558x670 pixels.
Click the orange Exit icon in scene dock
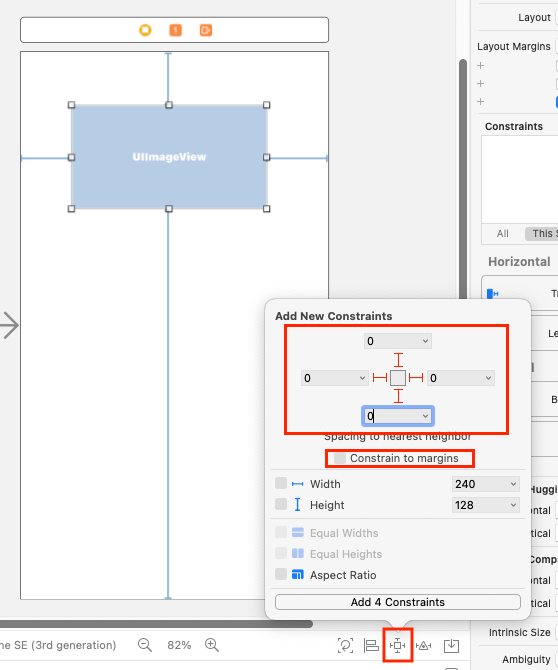click(x=206, y=30)
